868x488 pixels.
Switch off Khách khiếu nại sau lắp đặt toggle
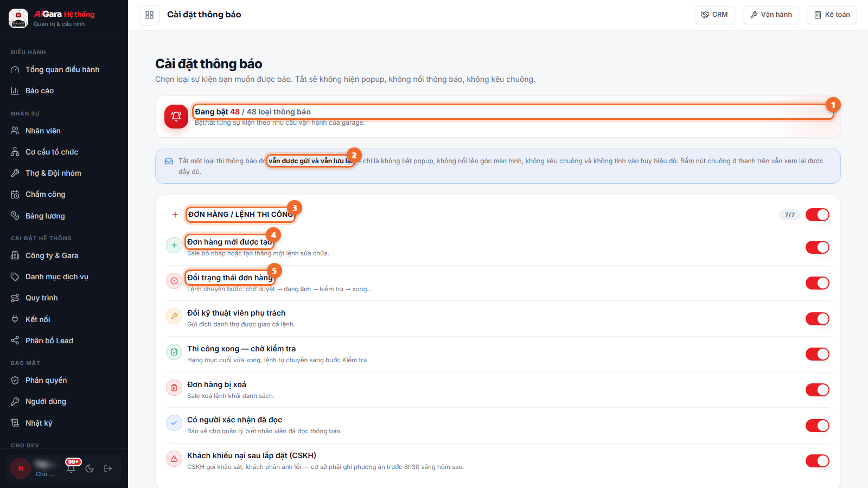(818, 461)
